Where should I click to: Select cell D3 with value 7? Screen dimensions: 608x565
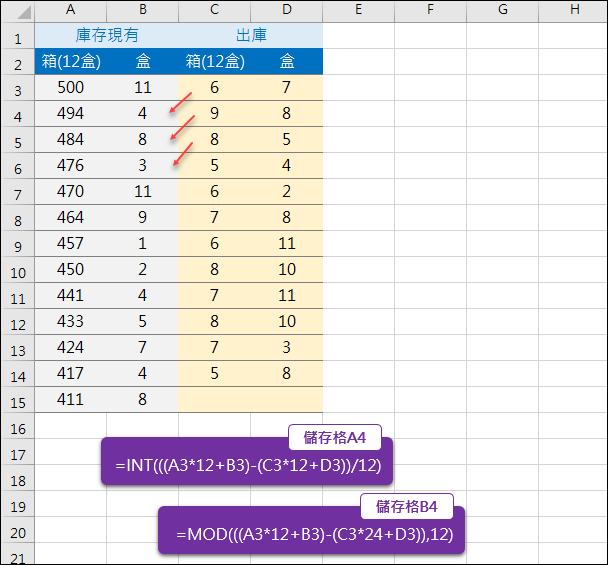click(287, 87)
